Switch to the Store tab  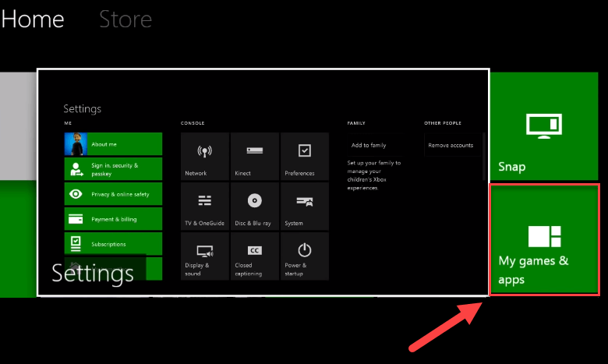point(125,19)
